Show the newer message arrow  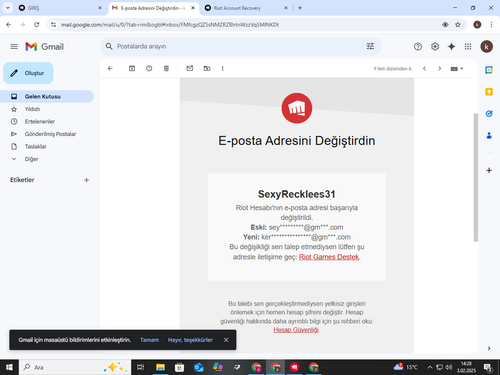coord(424,68)
